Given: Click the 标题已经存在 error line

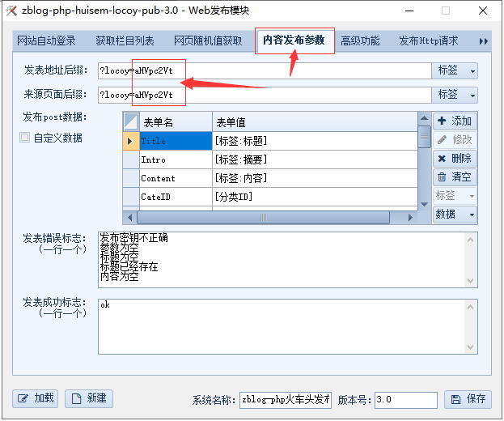Looking at the screenshot, I should (x=129, y=266).
